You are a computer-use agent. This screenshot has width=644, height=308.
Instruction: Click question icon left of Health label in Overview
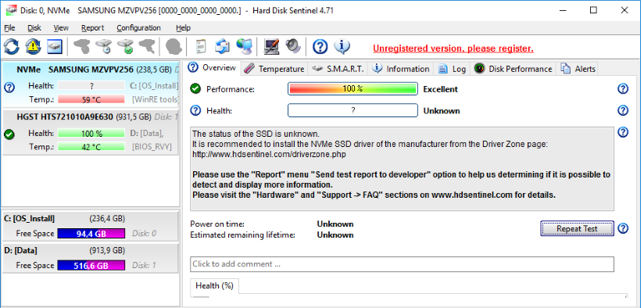pos(196,110)
